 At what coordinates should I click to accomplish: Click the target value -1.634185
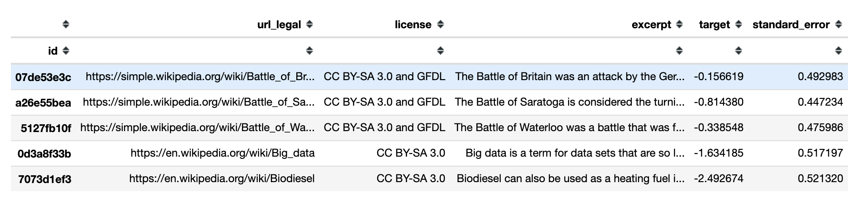(x=718, y=153)
